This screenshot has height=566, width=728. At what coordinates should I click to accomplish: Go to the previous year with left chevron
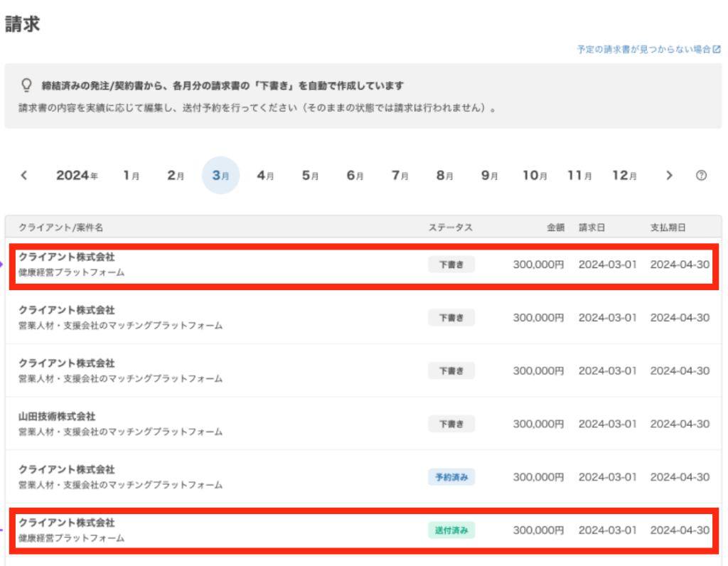pos(24,176)
